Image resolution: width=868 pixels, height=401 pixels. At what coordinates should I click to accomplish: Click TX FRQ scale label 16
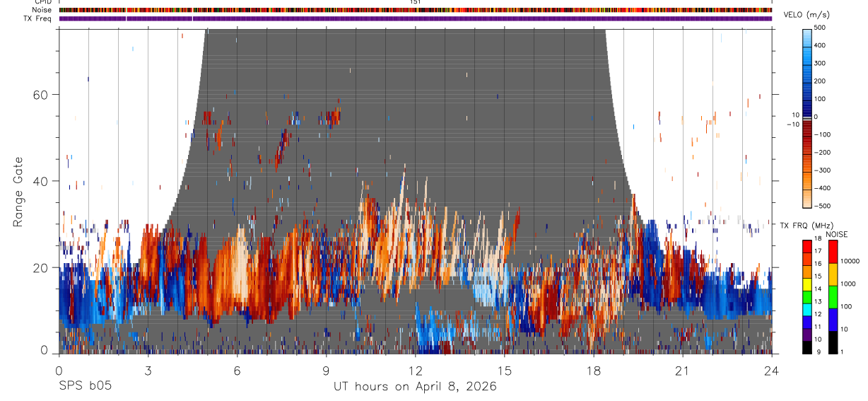[819, 263]
